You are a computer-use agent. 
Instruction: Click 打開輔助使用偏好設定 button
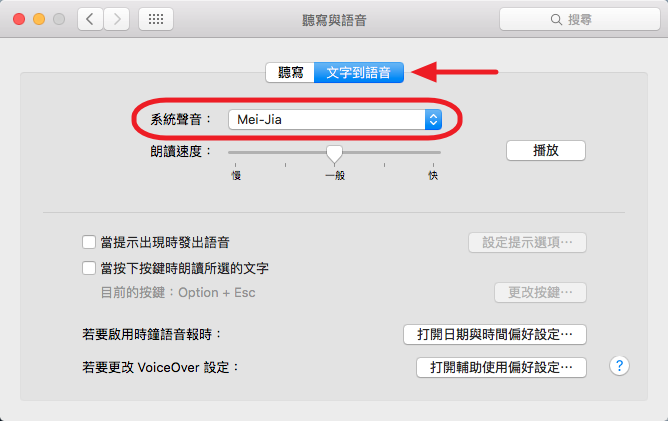pyautogui.click(x=501, y=367)
